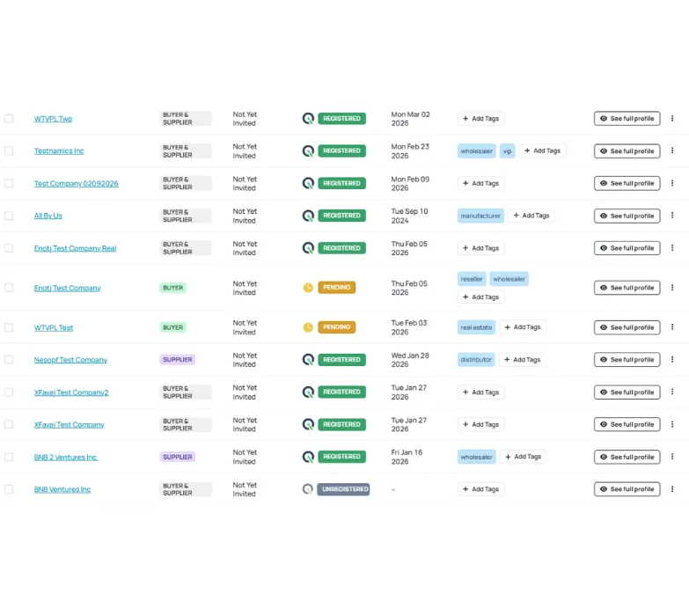
Task: Select the checkbox for Testnamics Inc
Action: tap(9, 150)
